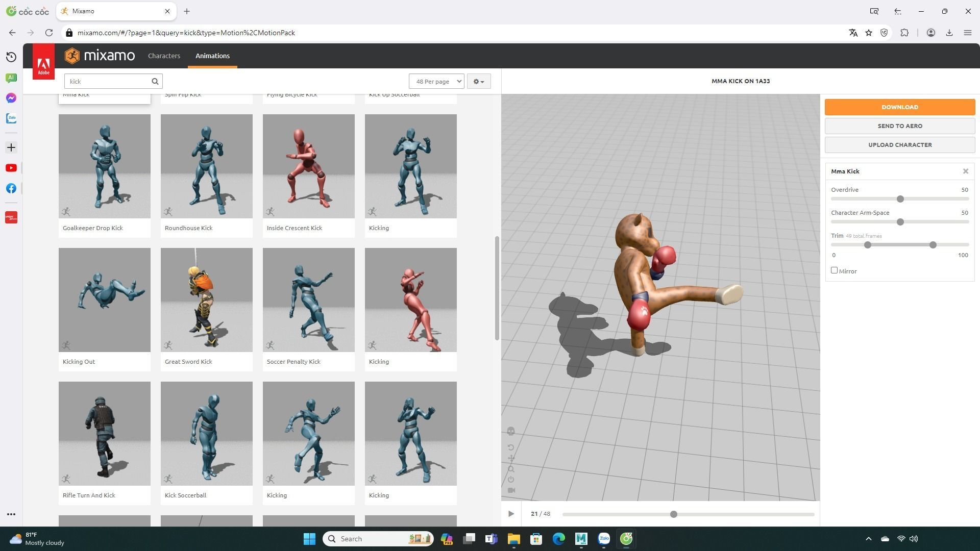Close the Mixamo browser tab

(167, 11)
